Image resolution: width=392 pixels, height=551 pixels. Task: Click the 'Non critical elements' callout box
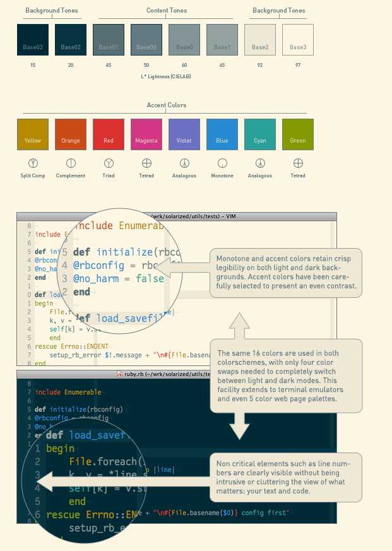[286, 477]
